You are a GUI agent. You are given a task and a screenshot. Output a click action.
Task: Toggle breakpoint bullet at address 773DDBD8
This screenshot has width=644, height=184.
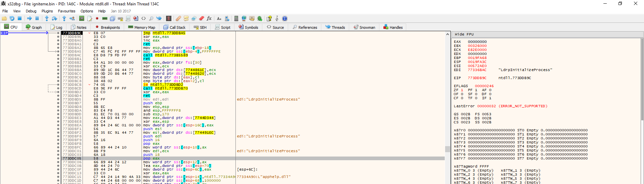click(x=58, y=107)
